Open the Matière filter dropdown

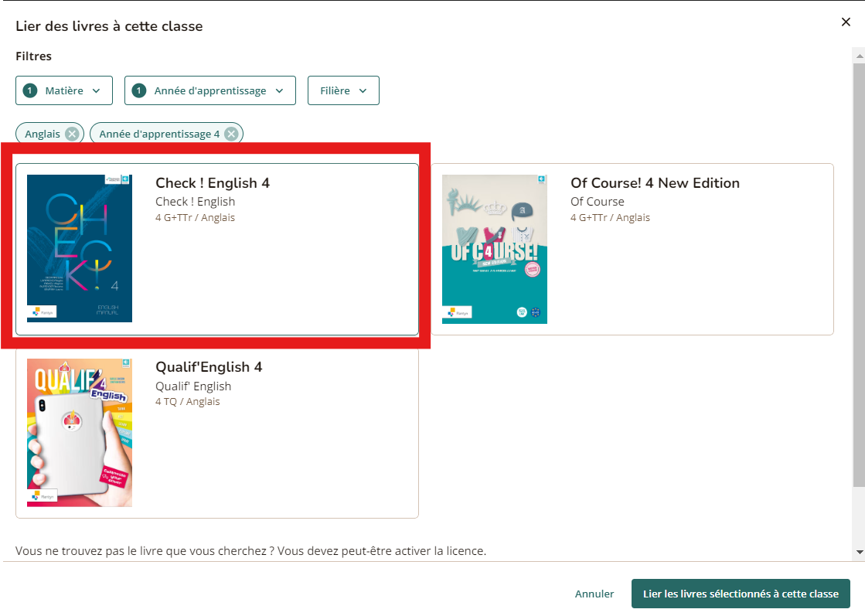tap(64, 90)
